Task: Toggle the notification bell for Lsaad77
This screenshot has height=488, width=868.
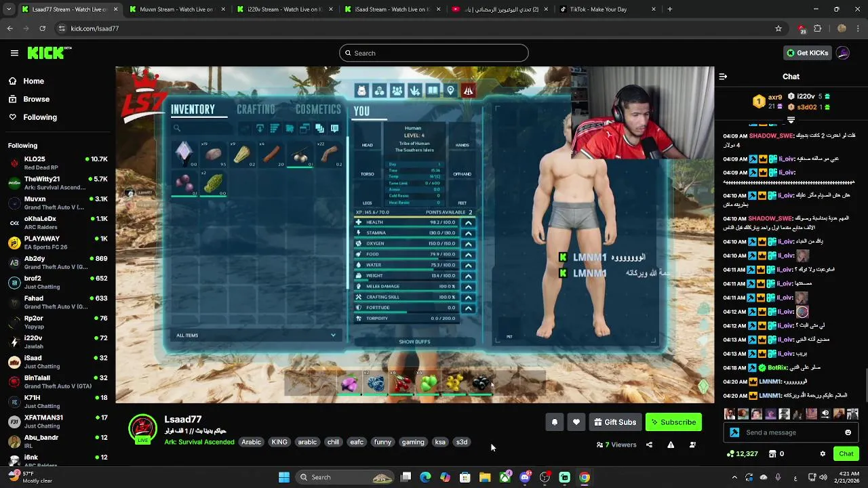Action: coord(555,422)
